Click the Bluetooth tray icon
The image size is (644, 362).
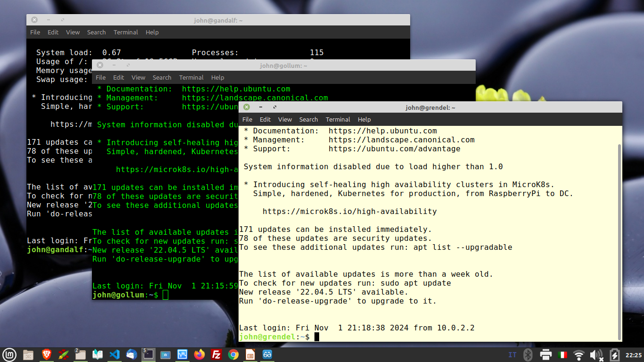click(x=528, y=354)
